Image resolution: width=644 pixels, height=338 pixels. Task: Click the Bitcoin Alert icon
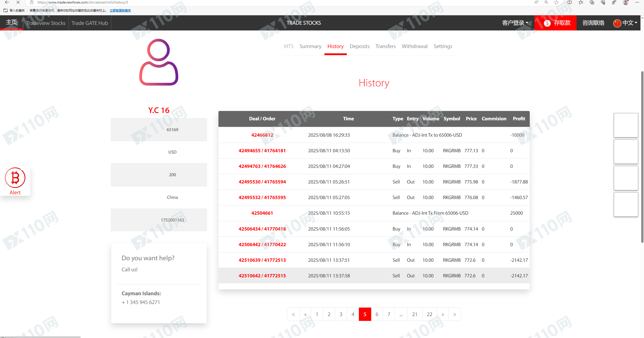pyautogui.click(x=15, y=178)
